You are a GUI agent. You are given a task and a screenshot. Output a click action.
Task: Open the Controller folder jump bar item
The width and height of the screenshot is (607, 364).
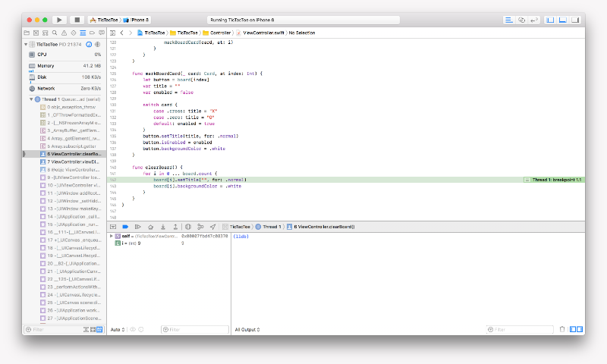(x=217, y=33)
